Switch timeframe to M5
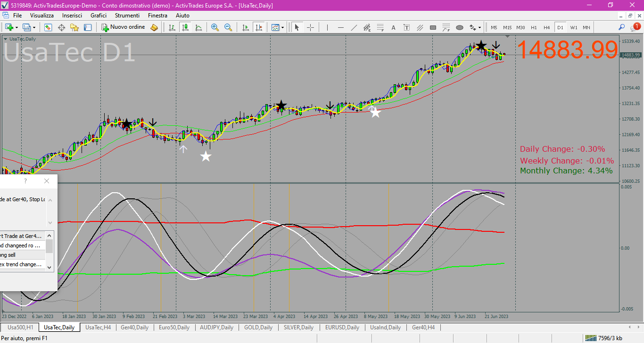Image resolution: width=644 pixels, height=343 pixels. (x=494, y=27)
